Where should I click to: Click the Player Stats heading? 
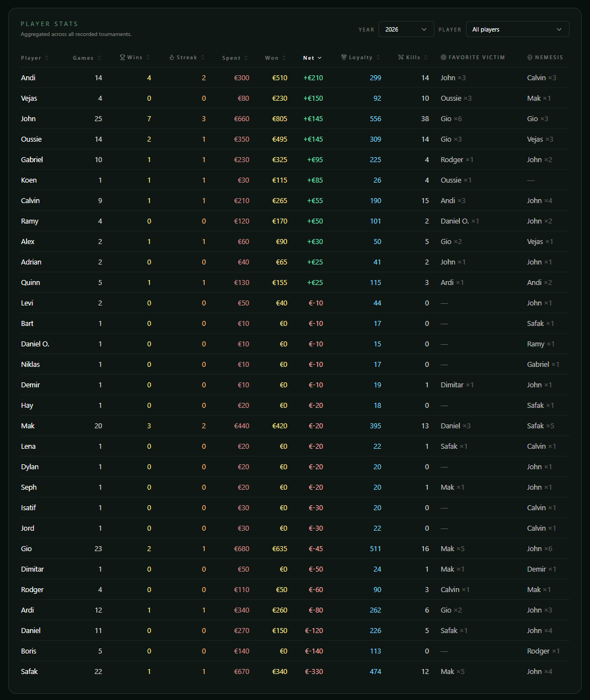49,24
